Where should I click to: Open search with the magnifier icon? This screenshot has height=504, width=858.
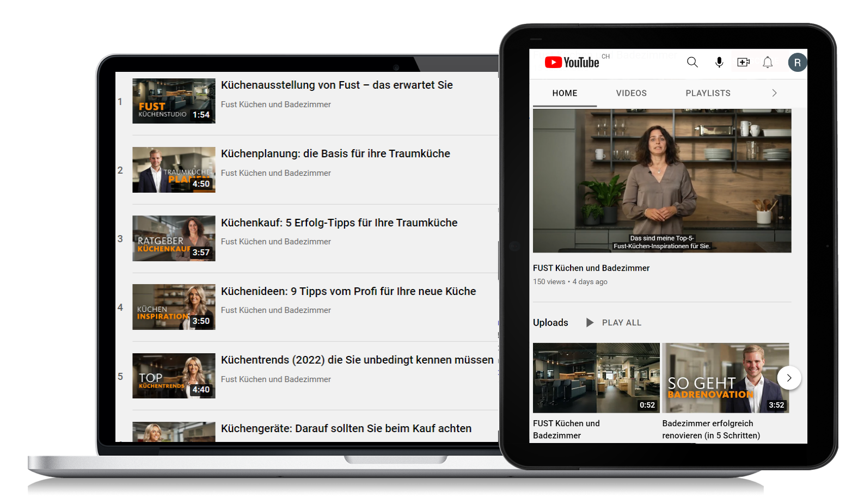(x=692, y=63)
